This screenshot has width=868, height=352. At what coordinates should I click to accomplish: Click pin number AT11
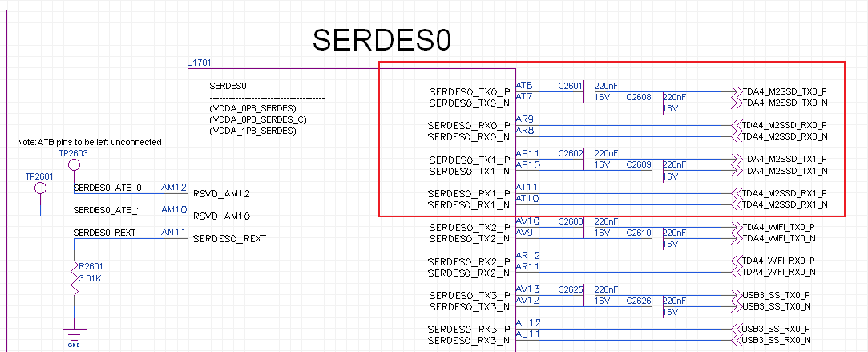pos(527,187)
